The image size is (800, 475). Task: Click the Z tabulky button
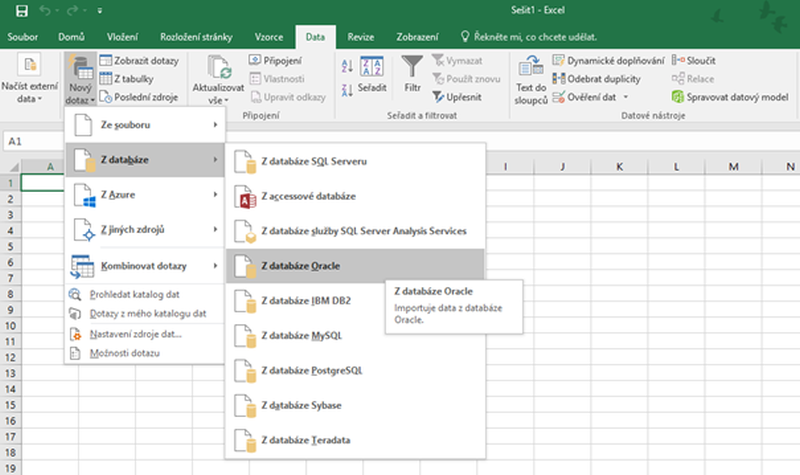(x=127, y=79)
